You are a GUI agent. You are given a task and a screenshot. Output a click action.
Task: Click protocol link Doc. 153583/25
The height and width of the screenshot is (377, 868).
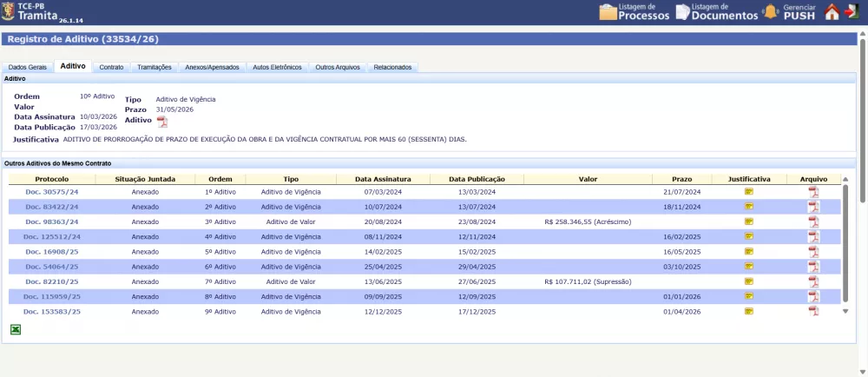tap(52, 311)
